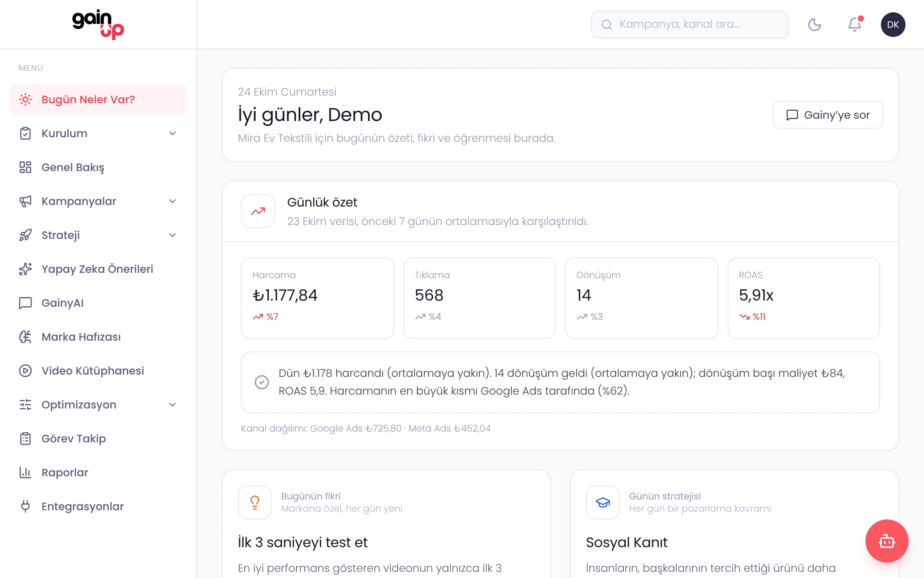The width and height of the screenshot is (924, 578).
Task: Click the Sosyal Kanıt heading
Action: pos(626,543)
